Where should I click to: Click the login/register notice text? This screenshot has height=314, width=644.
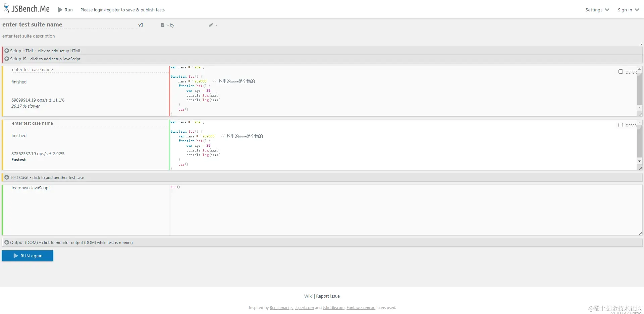point(122,10)
